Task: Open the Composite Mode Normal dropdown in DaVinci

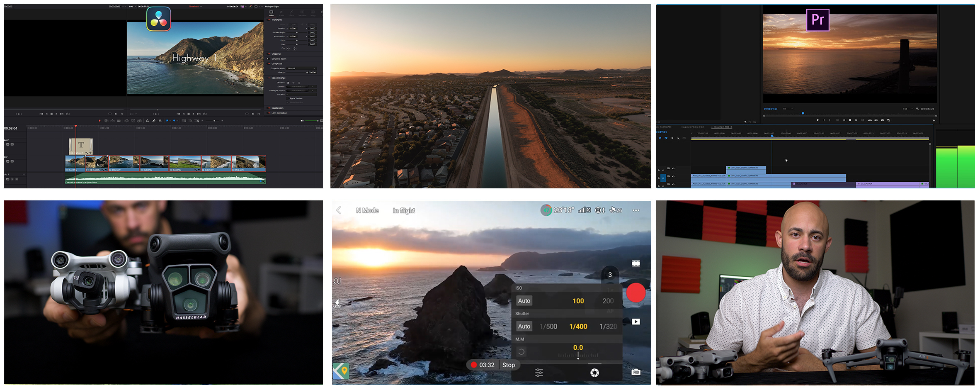Action: coord(301,68)
